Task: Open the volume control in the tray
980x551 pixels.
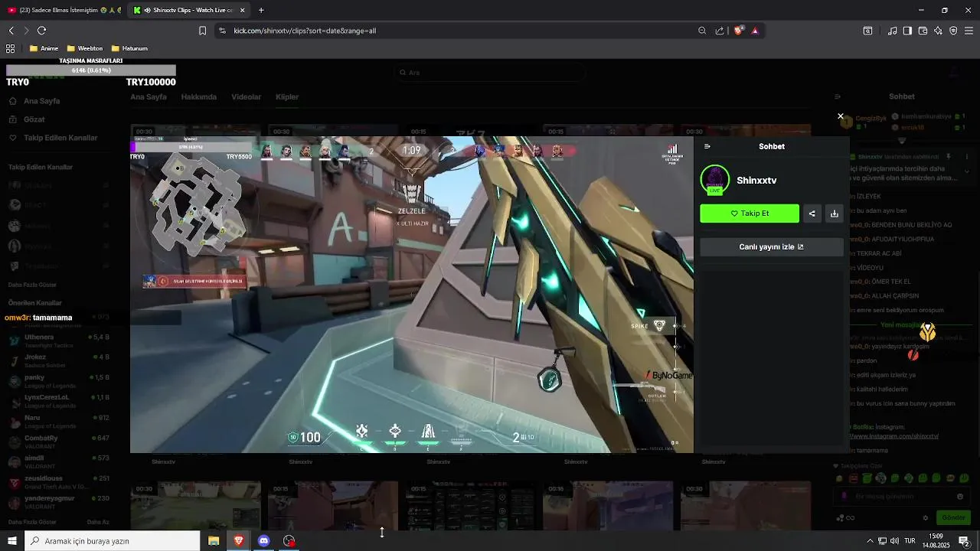Action: [x=894, y=541]
